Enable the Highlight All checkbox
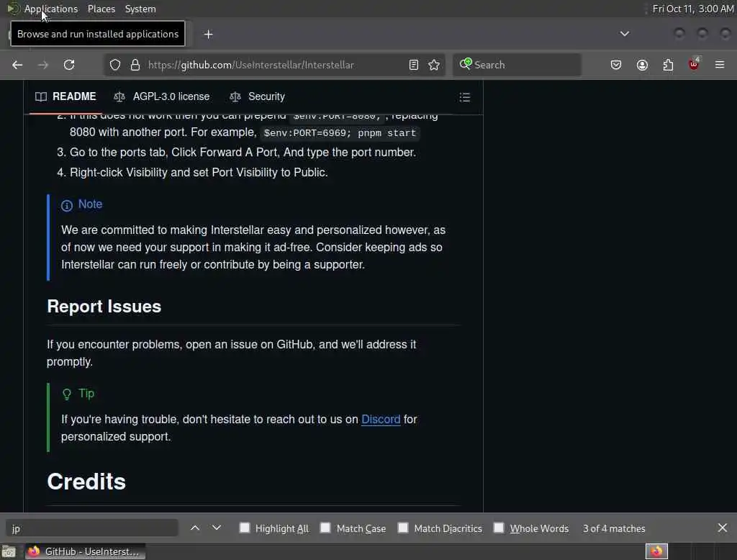 pyautogui.click(x=245, y=528)
